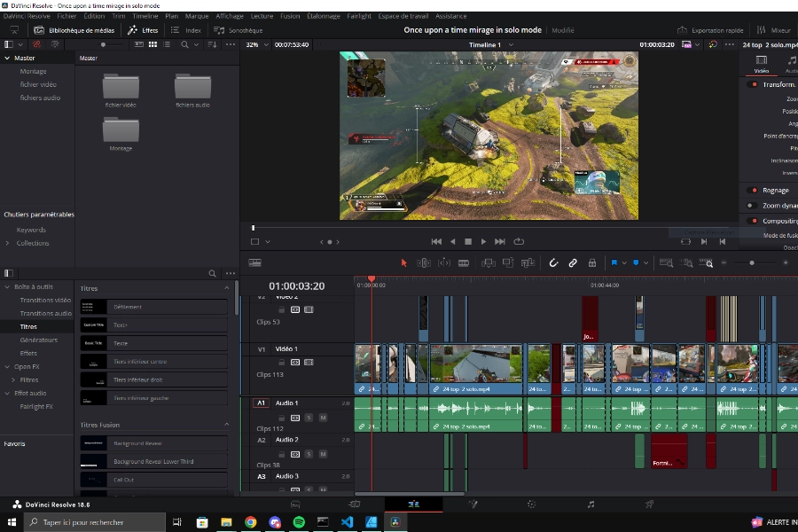Click the Insert clip icon

click(488, 262)
